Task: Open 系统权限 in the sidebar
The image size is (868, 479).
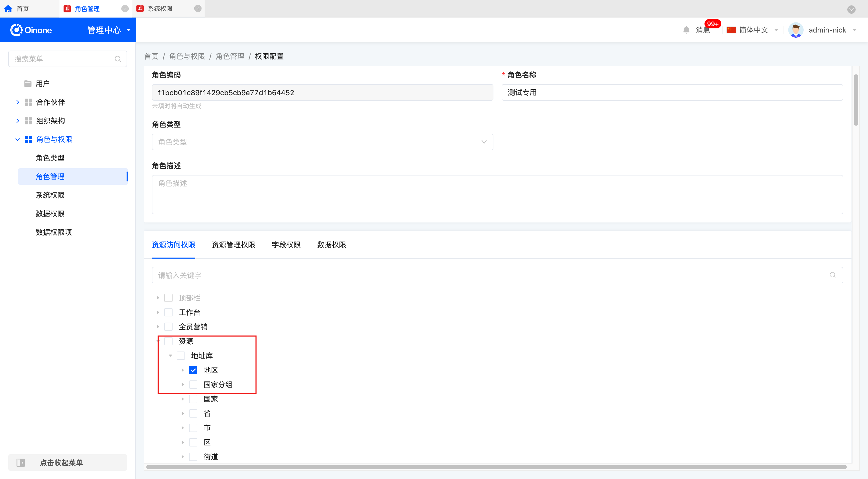Action: point(50,195)
